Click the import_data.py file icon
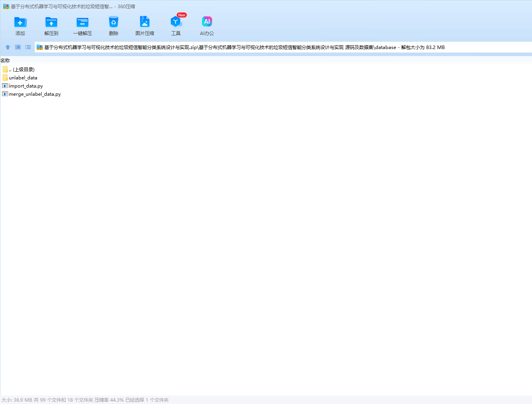532x404 pixels. (x=5, y=86)
